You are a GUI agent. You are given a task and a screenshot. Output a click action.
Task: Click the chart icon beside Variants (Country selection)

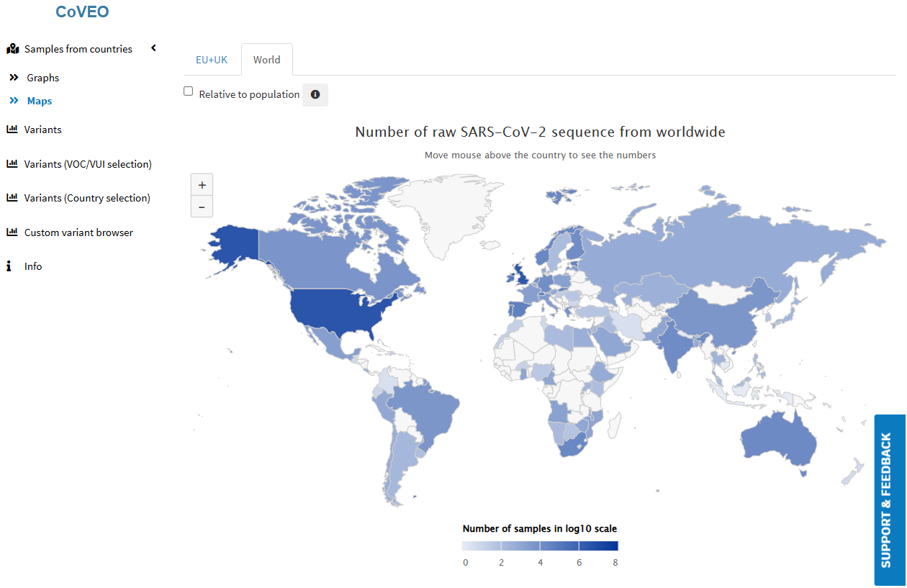[12, 198]
